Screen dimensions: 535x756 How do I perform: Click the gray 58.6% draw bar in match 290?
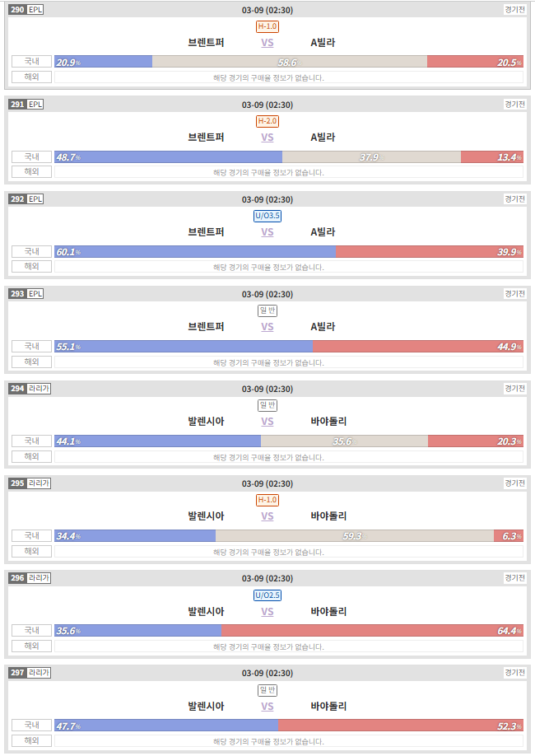[x=290, y=62]
